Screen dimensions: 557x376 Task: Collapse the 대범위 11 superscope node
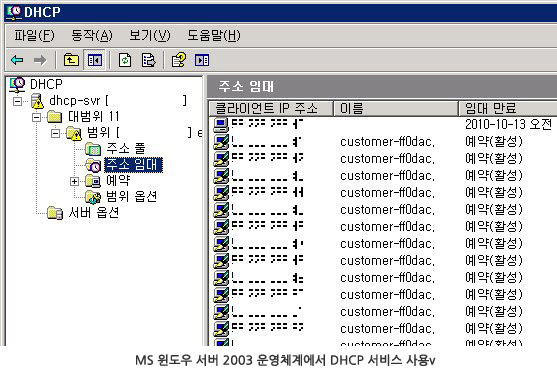[36, 117]
